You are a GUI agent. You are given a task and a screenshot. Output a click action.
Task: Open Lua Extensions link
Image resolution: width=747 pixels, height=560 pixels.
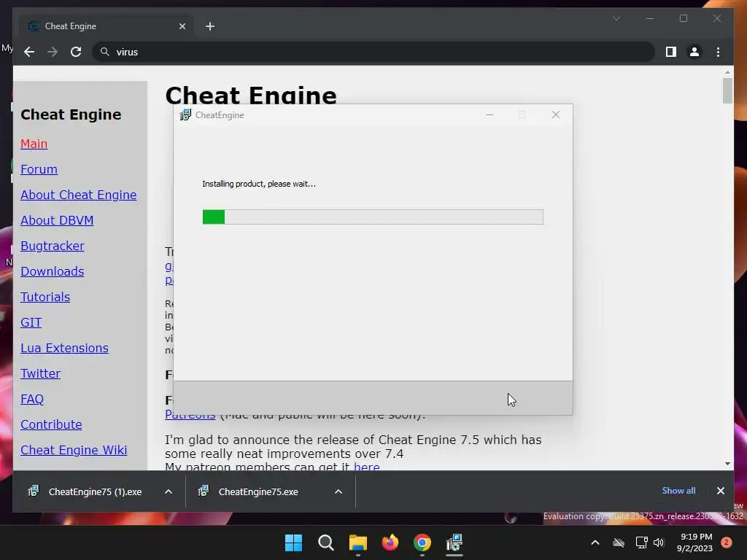pyautogui.click(x=64, y=348)
